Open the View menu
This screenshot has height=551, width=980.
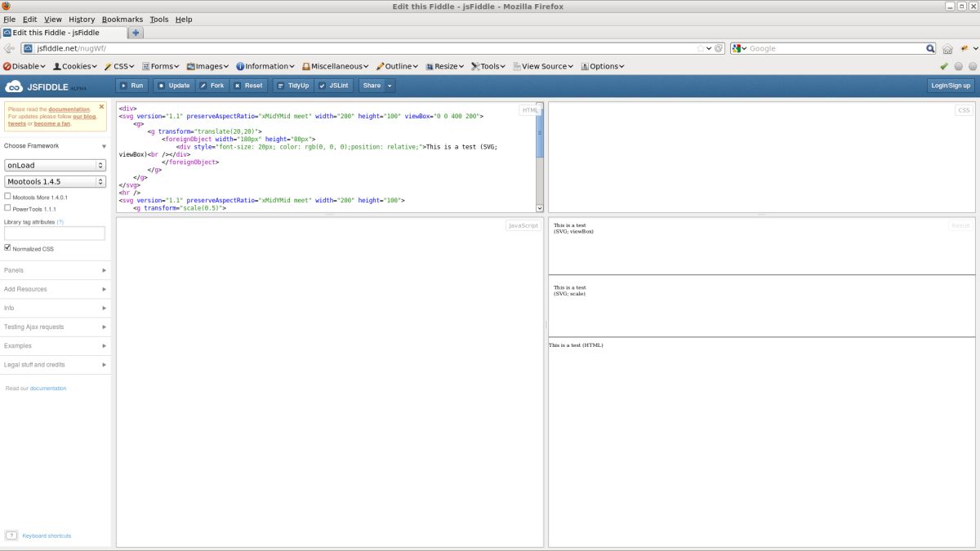pyautogui.click(x=53, y=19)
